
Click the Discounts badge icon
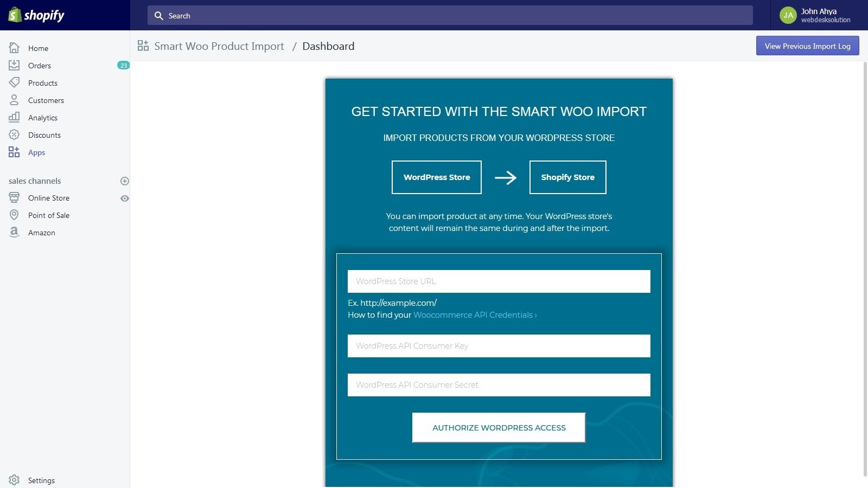(14, 134)
